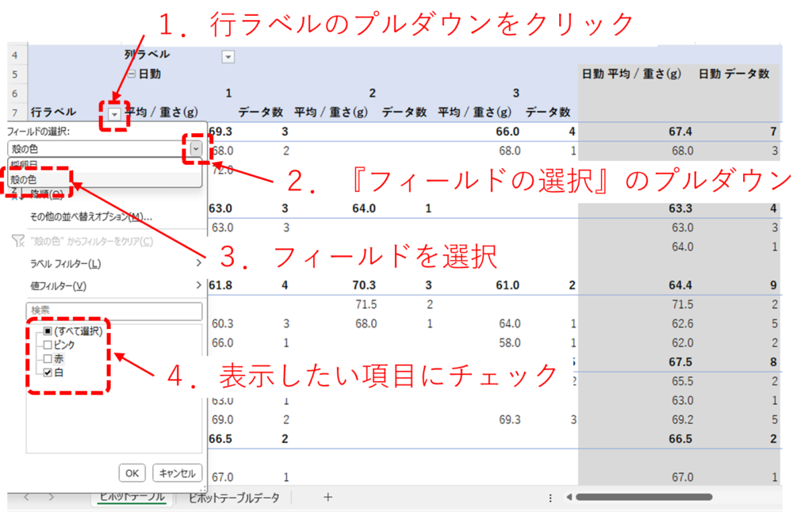Screen dimensions: 812x512
Task: Add a new sheet with plus icon
Action: click(327, 497)
